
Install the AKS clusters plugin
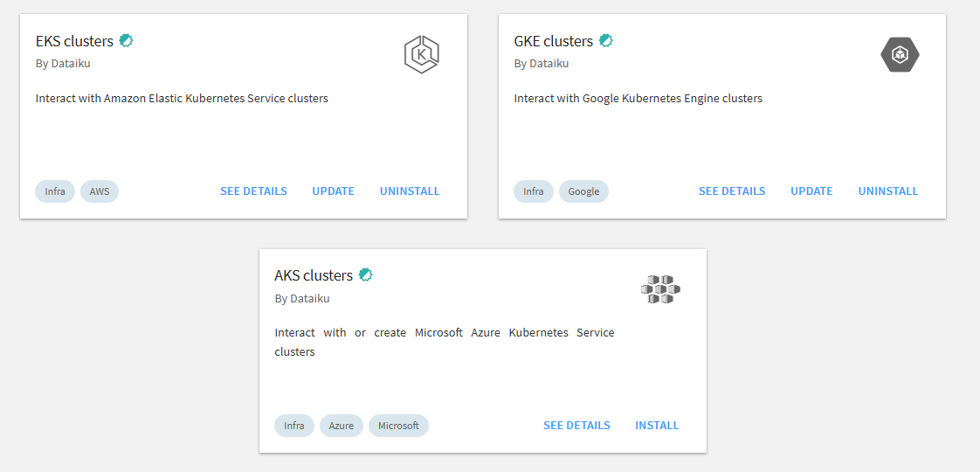[x=657, y=426]
